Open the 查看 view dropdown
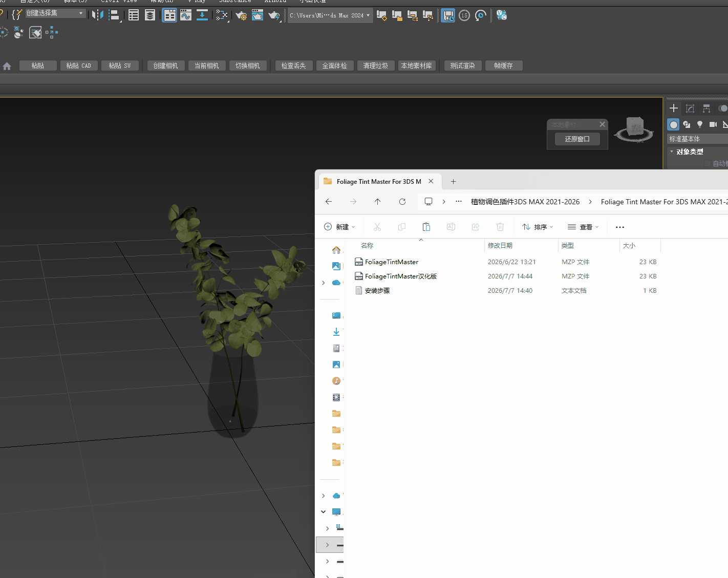Viewport: 728px width, 578px height. click(583, 227)
